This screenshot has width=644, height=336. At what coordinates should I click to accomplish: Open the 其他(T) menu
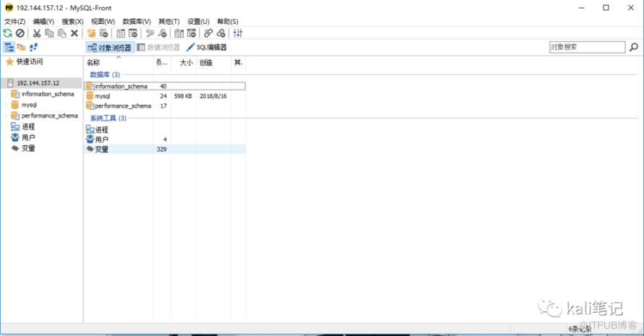pyautogui.click(x=169, y=22)
